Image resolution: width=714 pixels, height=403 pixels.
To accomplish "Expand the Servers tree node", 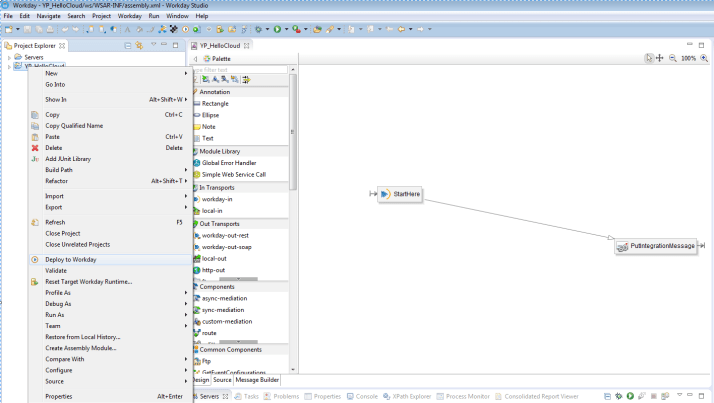I will pyautogui.click(x=9, y=58).
